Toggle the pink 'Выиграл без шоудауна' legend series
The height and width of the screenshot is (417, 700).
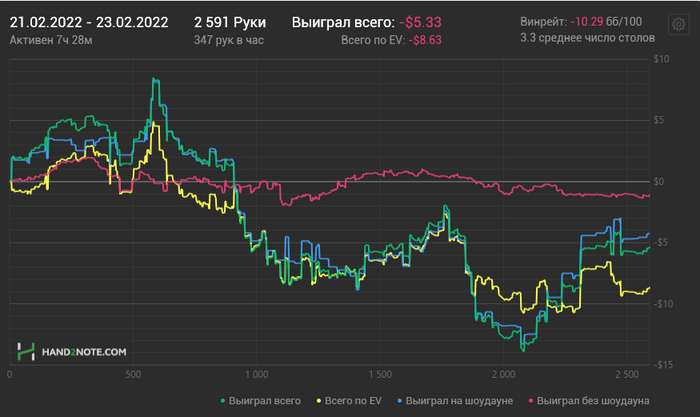(589, 401)
